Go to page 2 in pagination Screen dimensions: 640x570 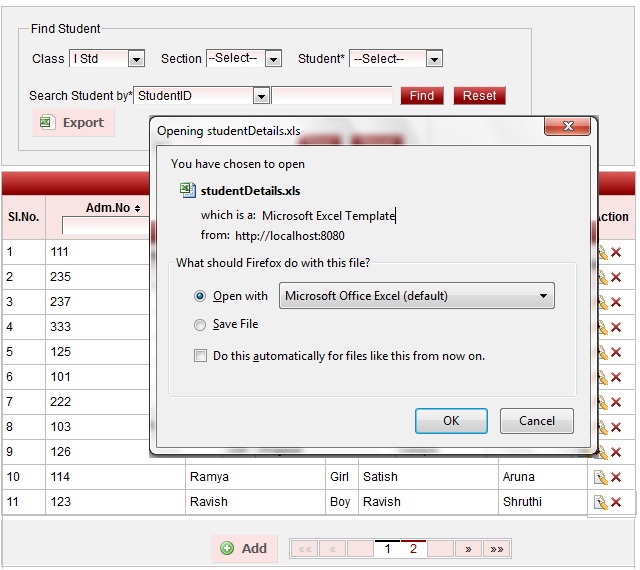click(x=412, y=549)
